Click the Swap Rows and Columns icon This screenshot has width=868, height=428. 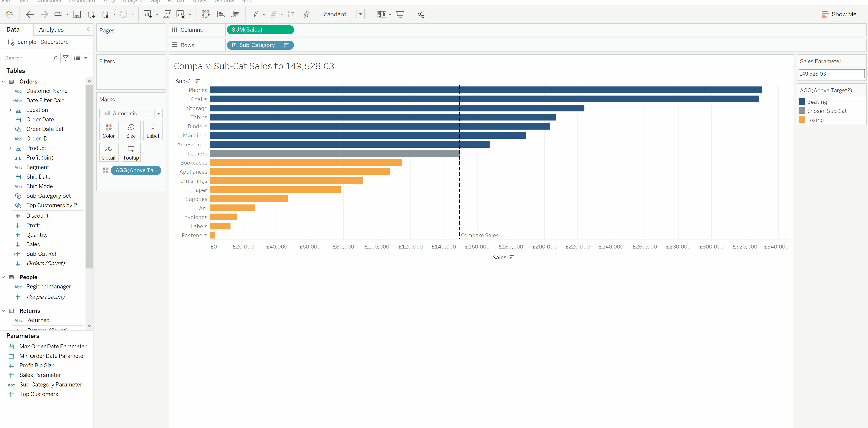click(205, 14)
